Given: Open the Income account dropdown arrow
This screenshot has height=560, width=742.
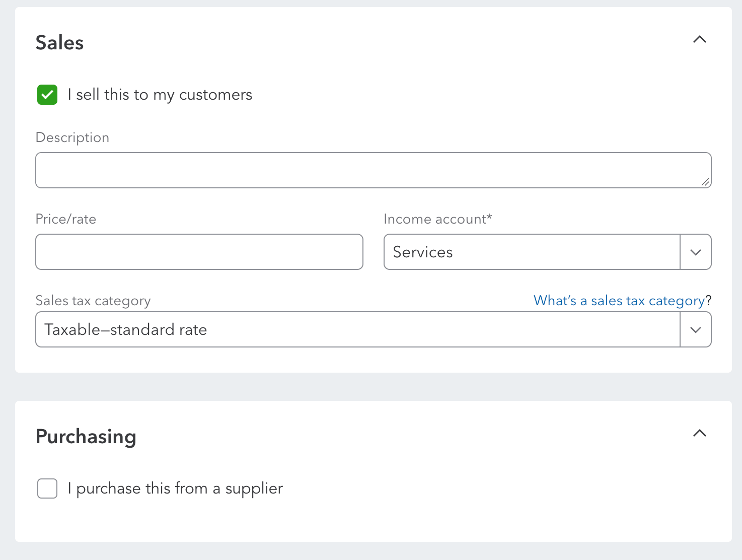Looking at the screenshot, I should click(x=696, y=252).
